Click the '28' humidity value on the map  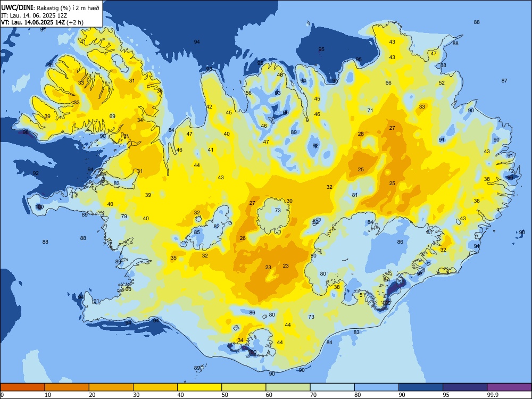click(361, 134)
